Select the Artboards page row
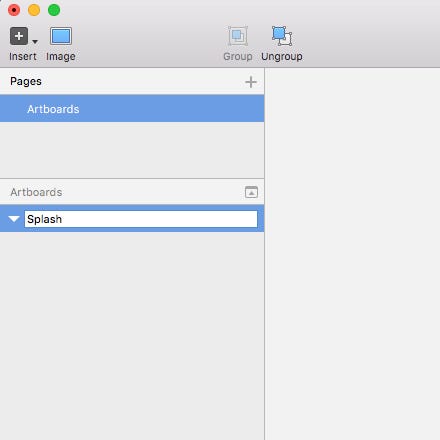The image size is (440, 440). click(x=132, y=109)
